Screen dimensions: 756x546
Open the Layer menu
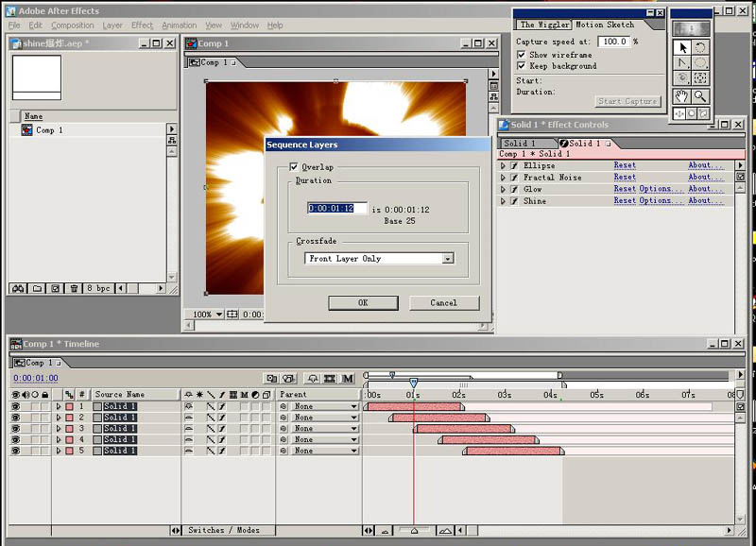112,26
